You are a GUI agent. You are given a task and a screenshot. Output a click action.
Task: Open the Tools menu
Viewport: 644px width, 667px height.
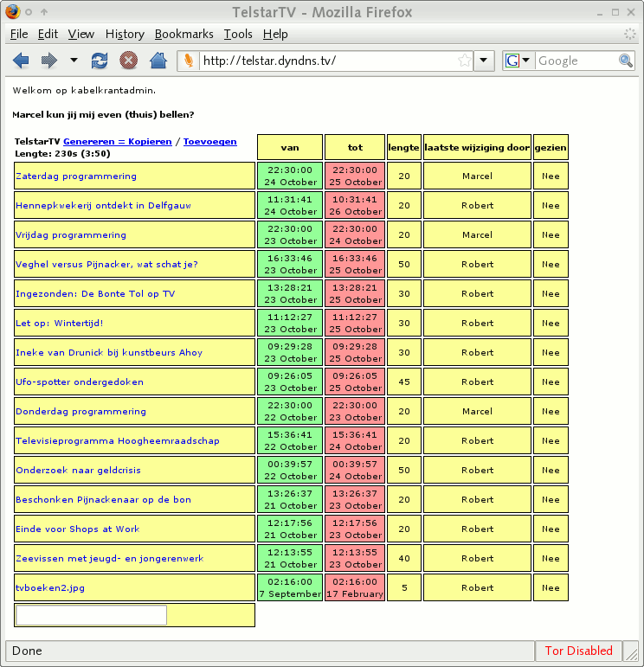(x=238, y=34)
